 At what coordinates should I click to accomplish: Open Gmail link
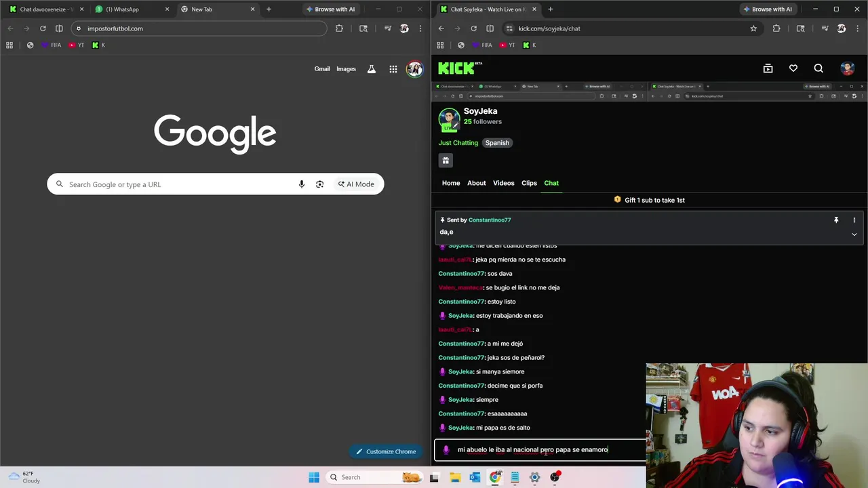coord(322,68)
